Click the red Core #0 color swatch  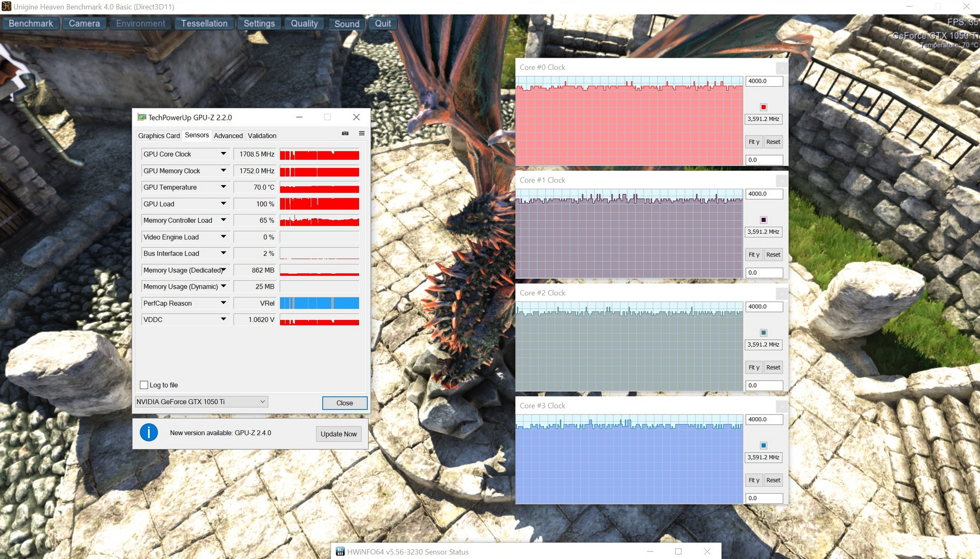point(764,107)
